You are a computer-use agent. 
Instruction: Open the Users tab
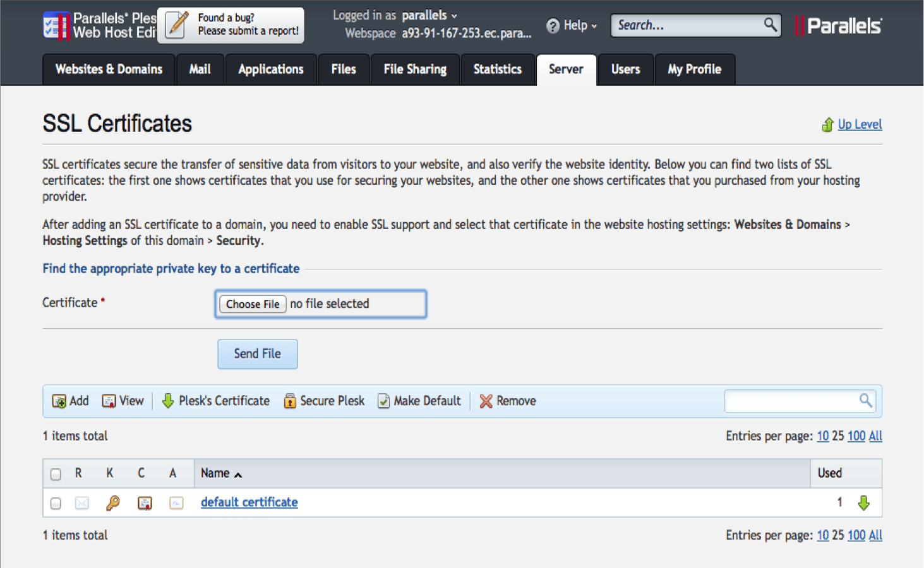pos(625,69)
